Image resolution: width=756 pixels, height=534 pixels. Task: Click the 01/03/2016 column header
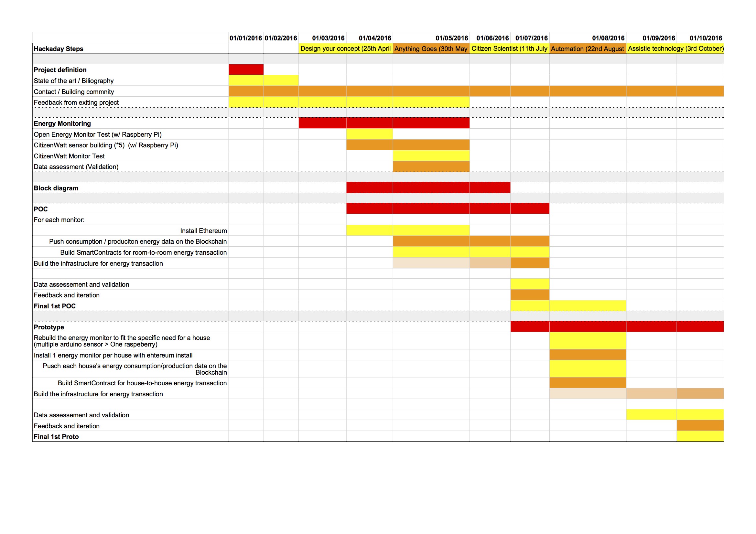[328, 38]
